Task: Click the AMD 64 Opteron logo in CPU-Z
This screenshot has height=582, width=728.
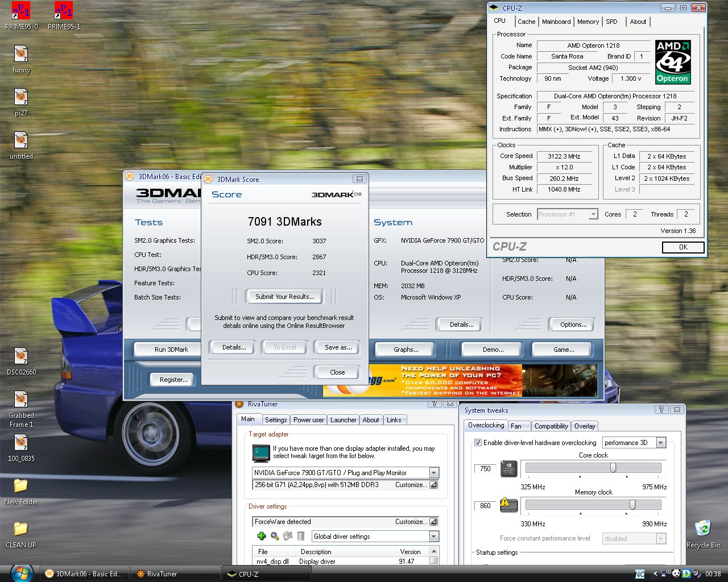Action: tap(673, 62)
